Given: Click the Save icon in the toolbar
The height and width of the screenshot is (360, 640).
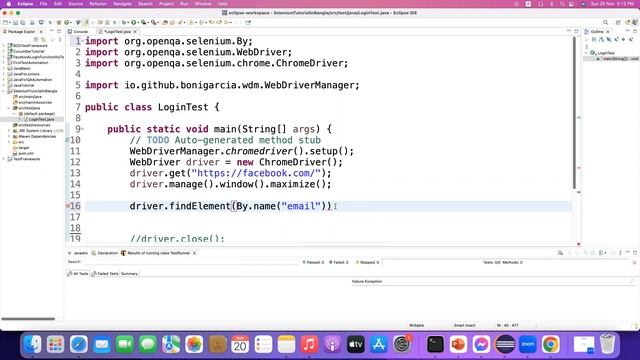Looking at the screenshot, I should pyautogui.click(x=16, y=22).
